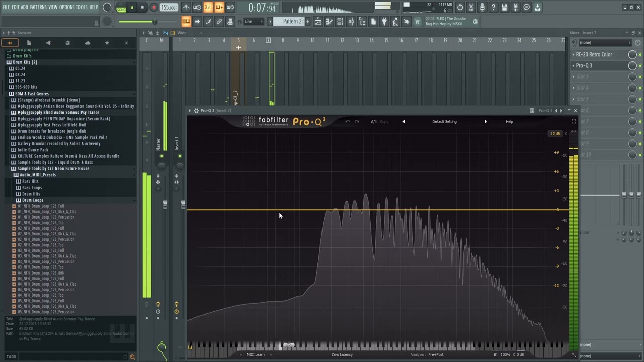Open the Mixer view icon
The width and height of the screenshot is (644, 362).
[351, 21]
